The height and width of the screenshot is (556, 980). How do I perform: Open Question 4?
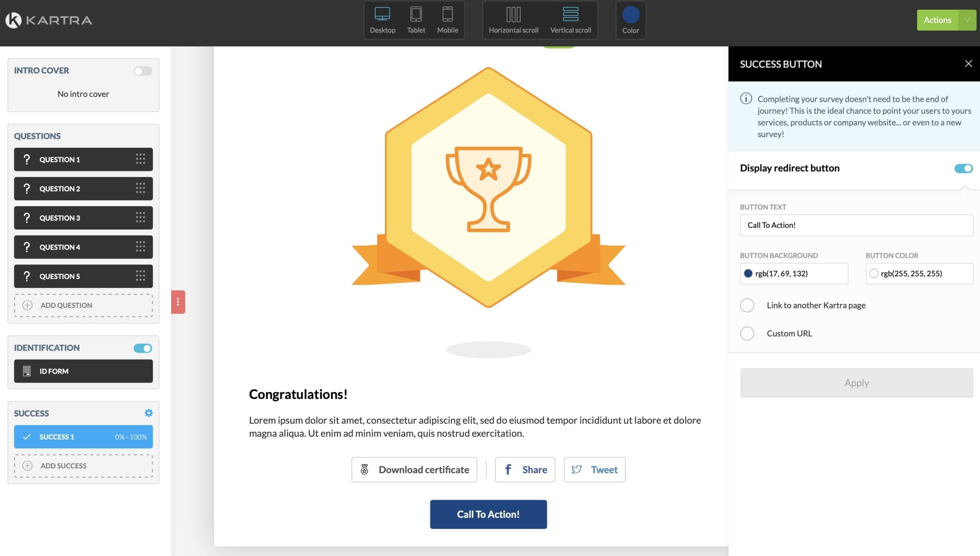pos(83,247)
